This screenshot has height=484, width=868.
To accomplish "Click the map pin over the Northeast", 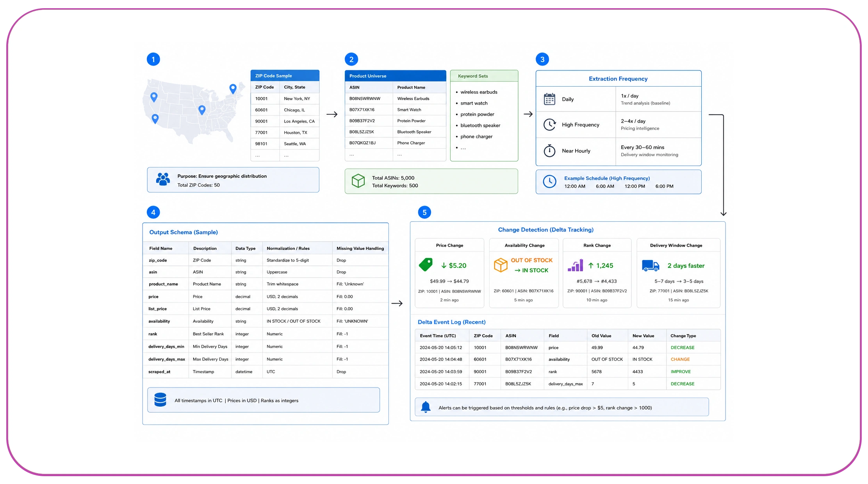I will 233,89.
